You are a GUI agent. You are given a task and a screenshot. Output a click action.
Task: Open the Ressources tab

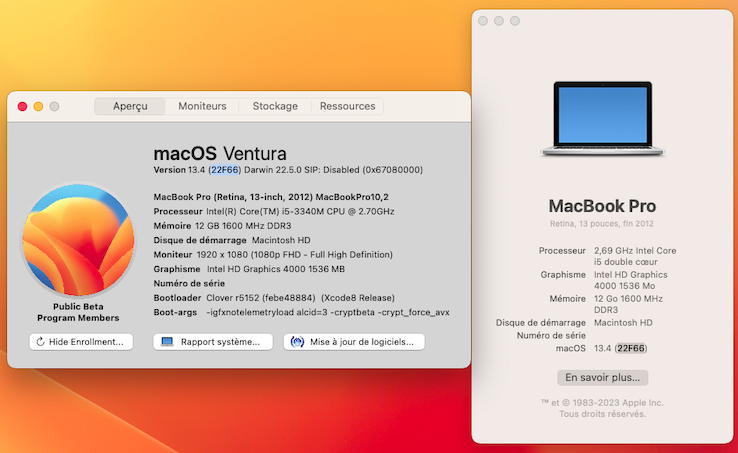pyautogui.click(x=347, y=106)
